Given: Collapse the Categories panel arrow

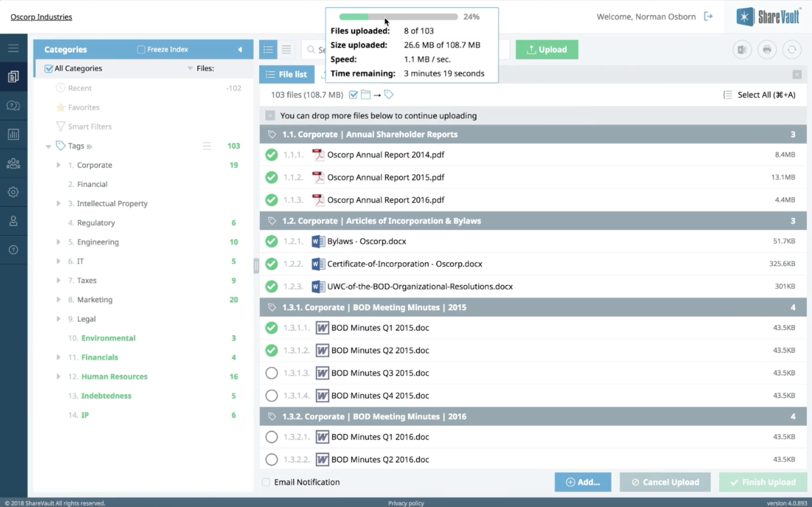Looking at the screenshot, I should pyautogui.click(x=240, y=50).
